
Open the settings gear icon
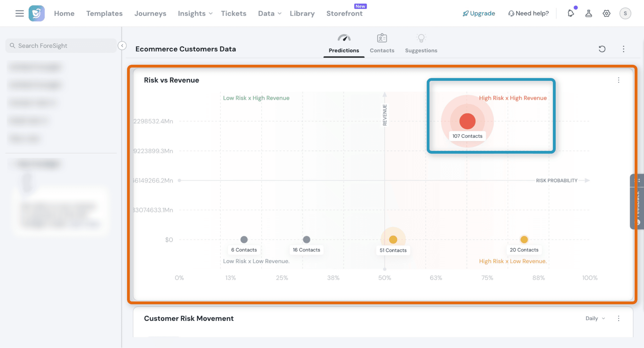(607, 13)
